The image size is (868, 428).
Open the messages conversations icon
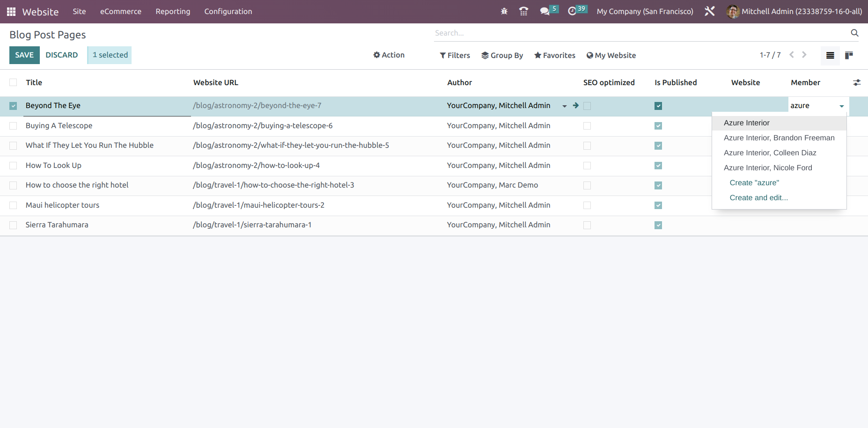point(546,11)
